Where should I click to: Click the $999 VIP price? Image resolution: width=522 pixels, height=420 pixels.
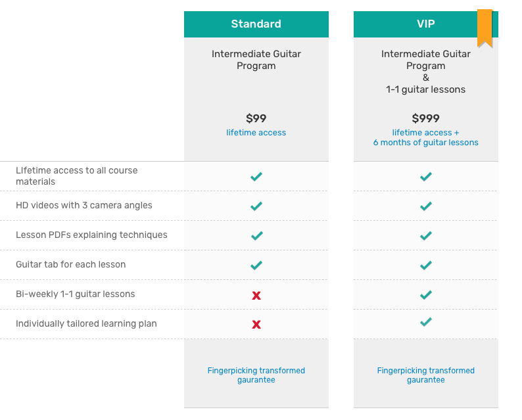(x=426, y=118)
